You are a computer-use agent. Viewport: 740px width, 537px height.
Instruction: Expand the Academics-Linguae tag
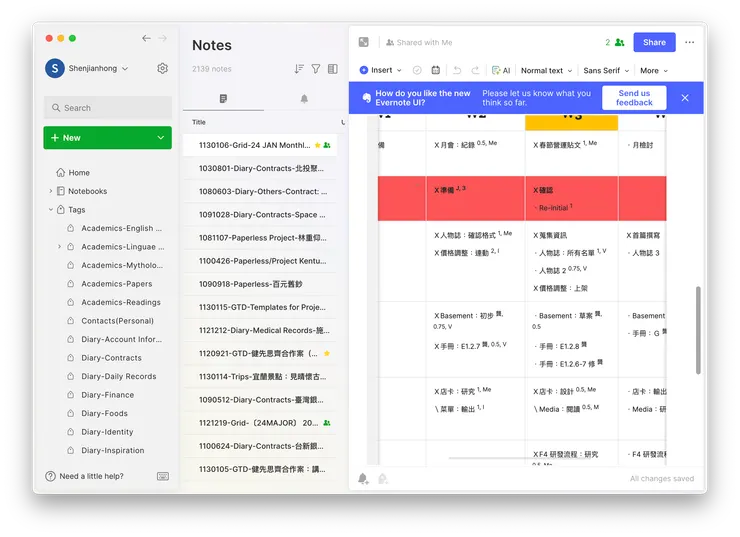[x=59, y=247]
